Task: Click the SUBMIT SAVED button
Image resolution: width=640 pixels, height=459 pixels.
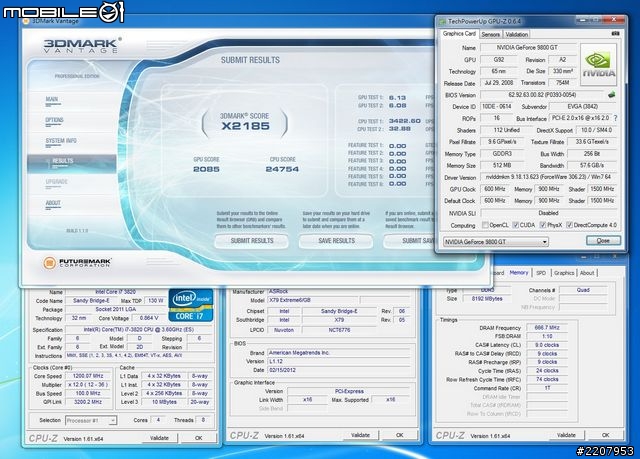Action: 409,241
